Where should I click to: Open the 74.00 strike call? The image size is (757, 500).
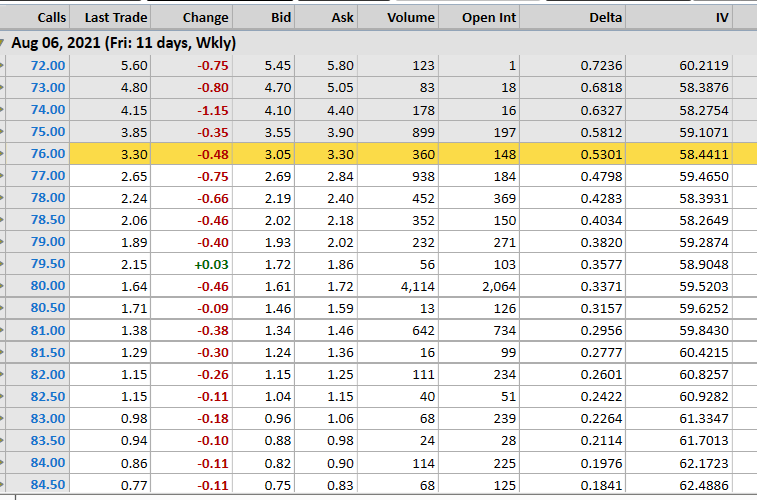(x=48, y=110)
